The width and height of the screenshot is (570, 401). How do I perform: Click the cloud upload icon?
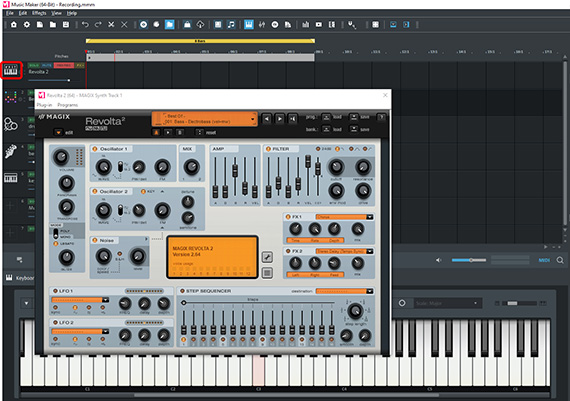point(200,25)
